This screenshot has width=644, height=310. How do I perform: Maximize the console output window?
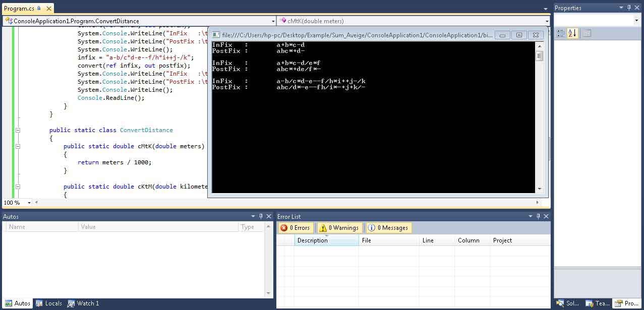[519, 35]
